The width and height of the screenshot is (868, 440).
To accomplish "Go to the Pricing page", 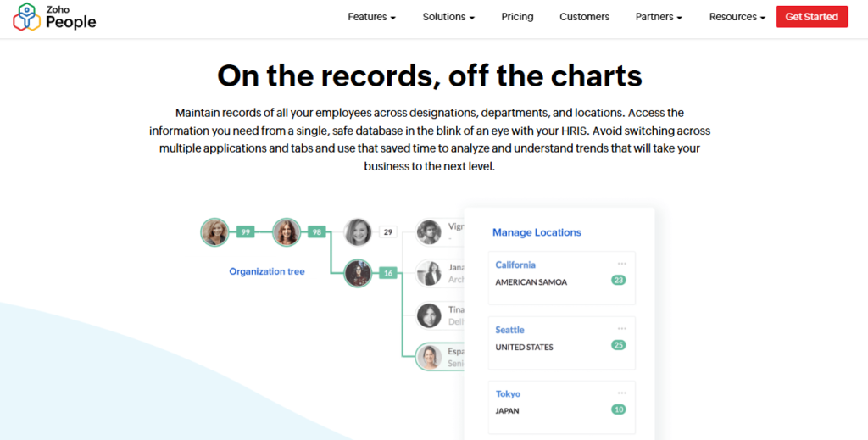I will coord(517,17).
